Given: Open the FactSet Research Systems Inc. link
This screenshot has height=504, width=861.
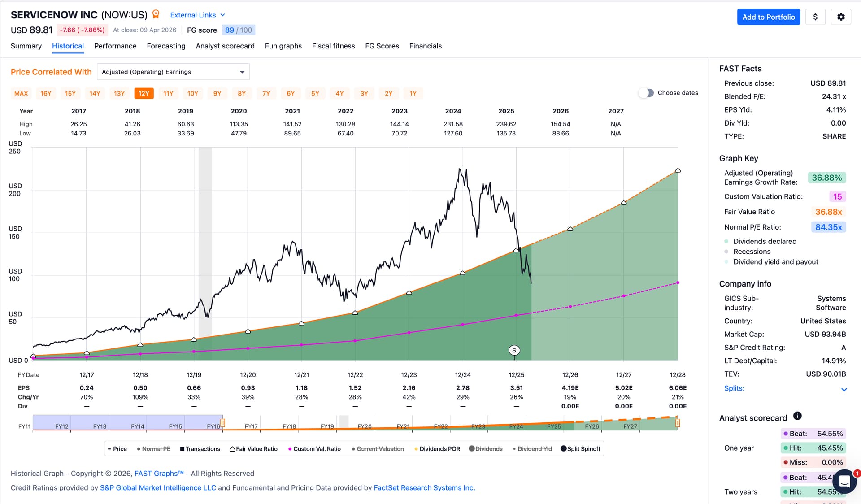Looking at the screenshot, I should pyautogui.click(x=424, y=488).
